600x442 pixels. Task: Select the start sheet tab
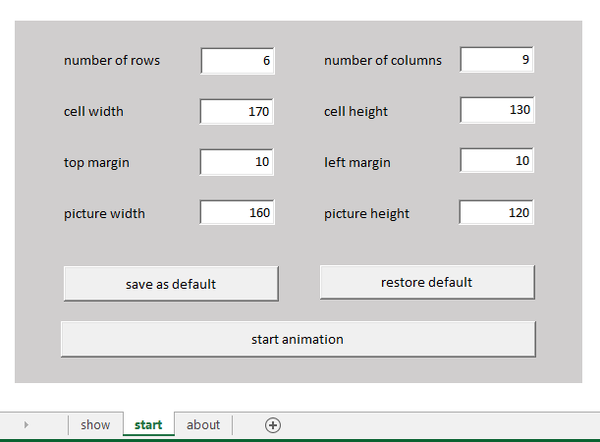(x=148, y=425)
